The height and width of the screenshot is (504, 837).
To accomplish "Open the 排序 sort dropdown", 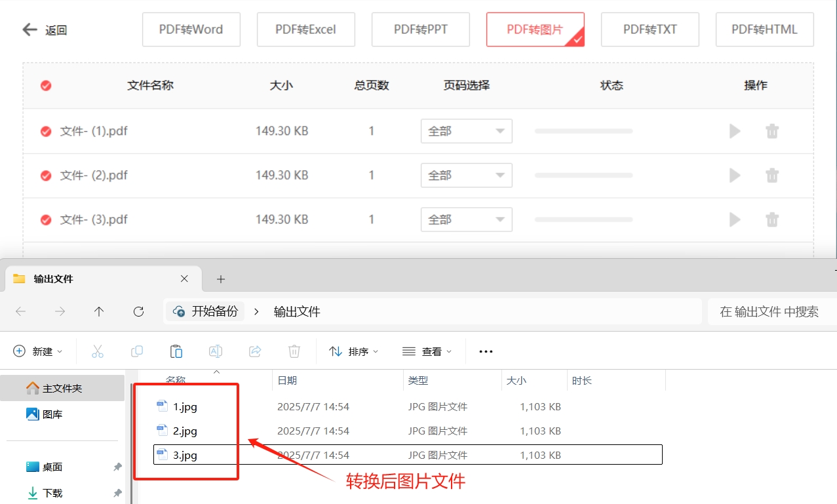I will click(354, 351).
